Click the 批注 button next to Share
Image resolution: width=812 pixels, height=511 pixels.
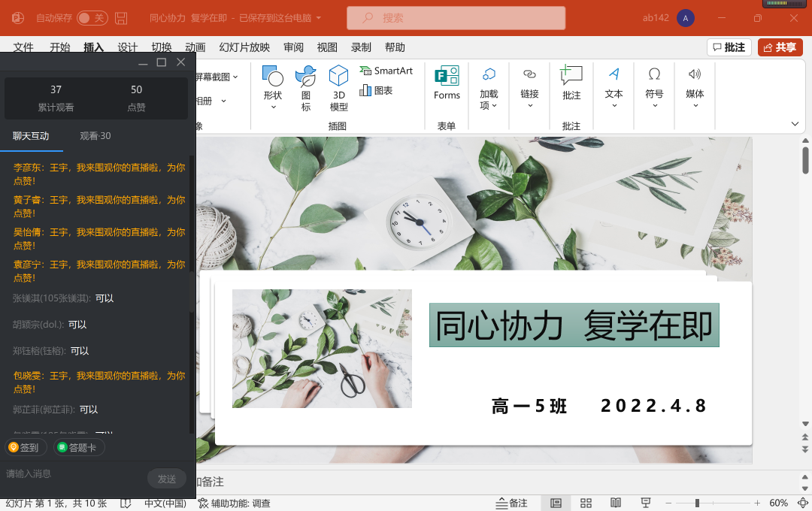coord(729,47)
